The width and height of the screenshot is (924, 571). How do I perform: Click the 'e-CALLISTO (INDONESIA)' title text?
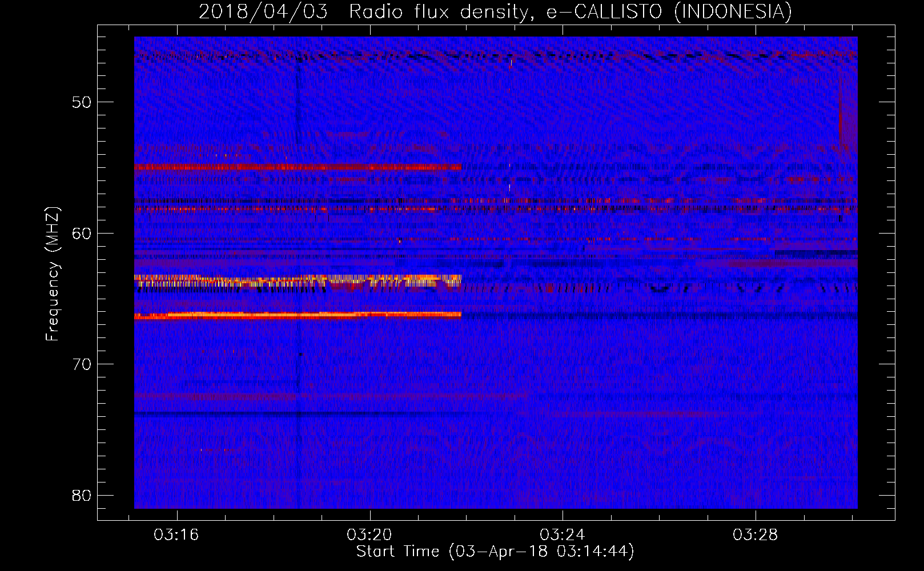[669, 12]
